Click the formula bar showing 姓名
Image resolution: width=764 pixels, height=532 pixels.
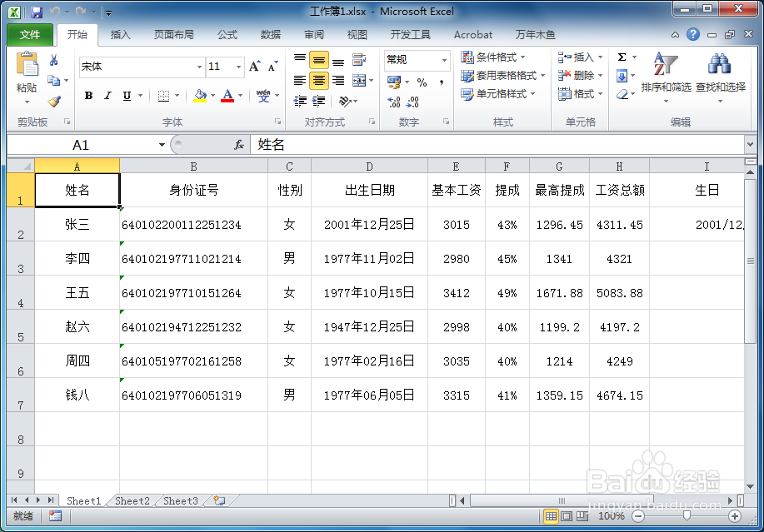(497, 145)
